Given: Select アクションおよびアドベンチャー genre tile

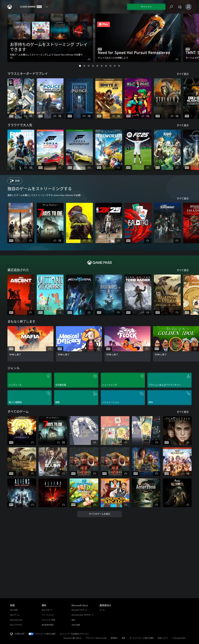Looking at the screenshot, I should (x=169, y=380).
